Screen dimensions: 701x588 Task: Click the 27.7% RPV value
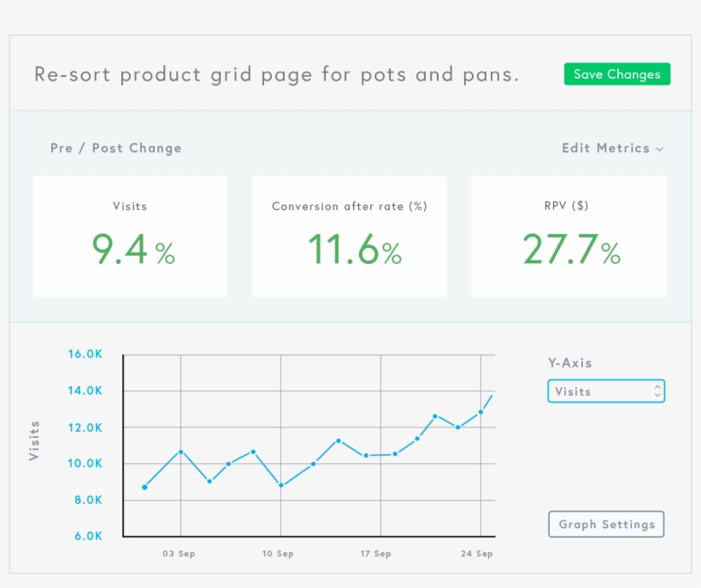pyautogui.click(x=570, y=251)
